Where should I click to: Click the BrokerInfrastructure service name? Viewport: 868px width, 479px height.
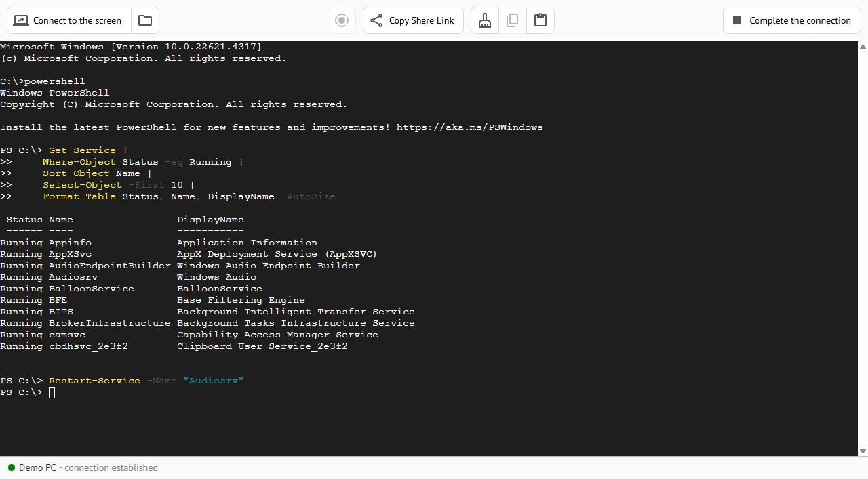coord(110,323)
